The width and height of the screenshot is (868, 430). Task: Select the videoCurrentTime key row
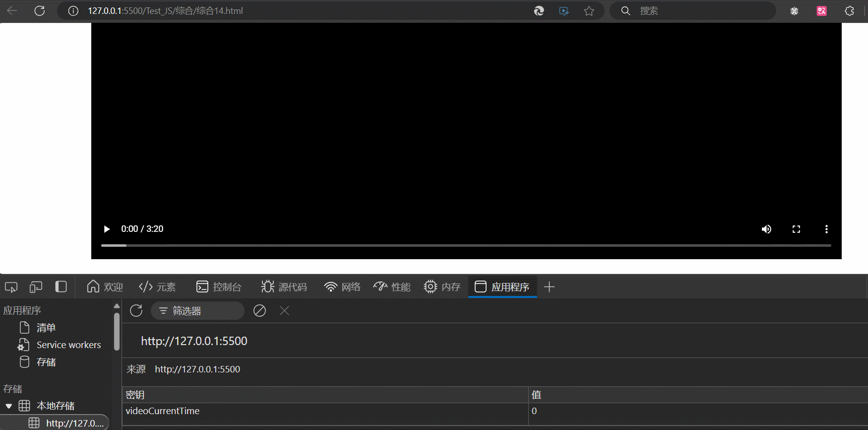(163, 411)
